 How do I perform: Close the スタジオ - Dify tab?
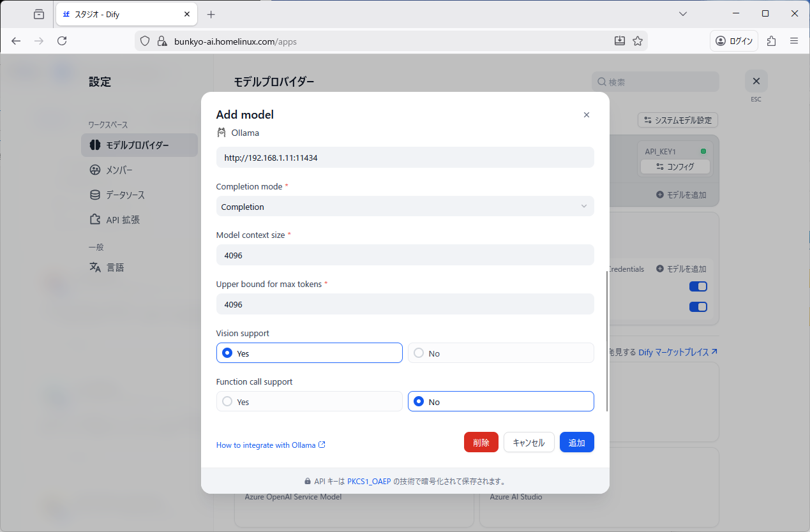point(187,14)
